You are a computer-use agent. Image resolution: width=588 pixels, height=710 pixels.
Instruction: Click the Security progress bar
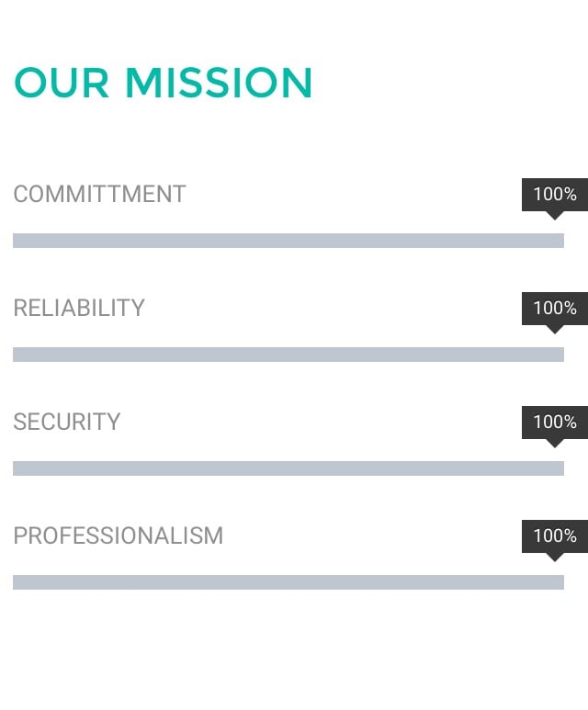point(288,468)
